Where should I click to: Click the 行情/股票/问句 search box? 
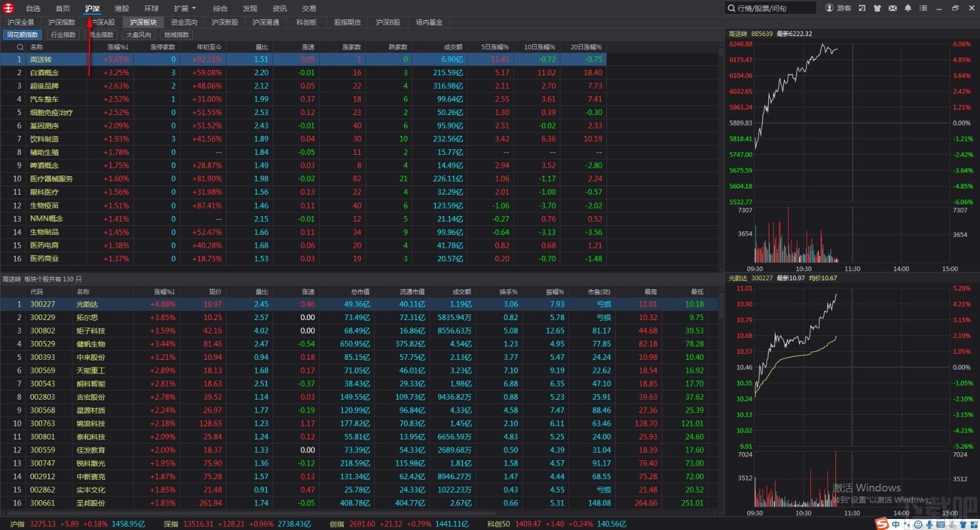point(775,8)
